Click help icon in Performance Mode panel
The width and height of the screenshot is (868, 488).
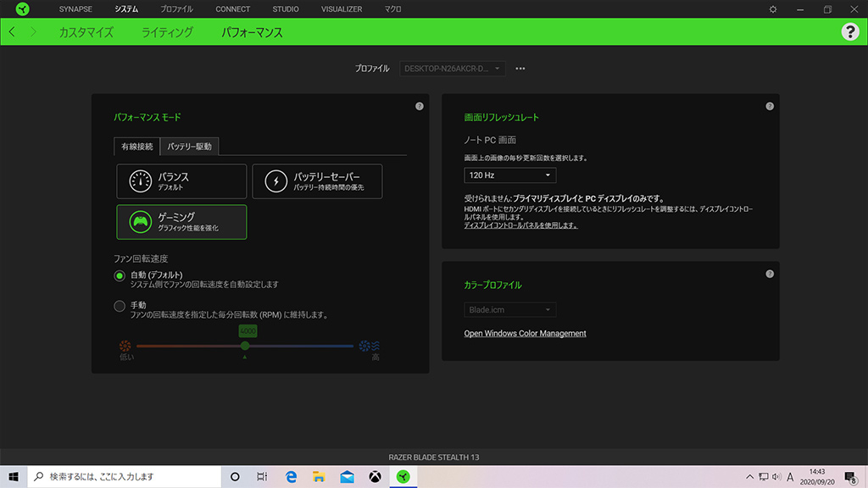[x=419, y=107]
